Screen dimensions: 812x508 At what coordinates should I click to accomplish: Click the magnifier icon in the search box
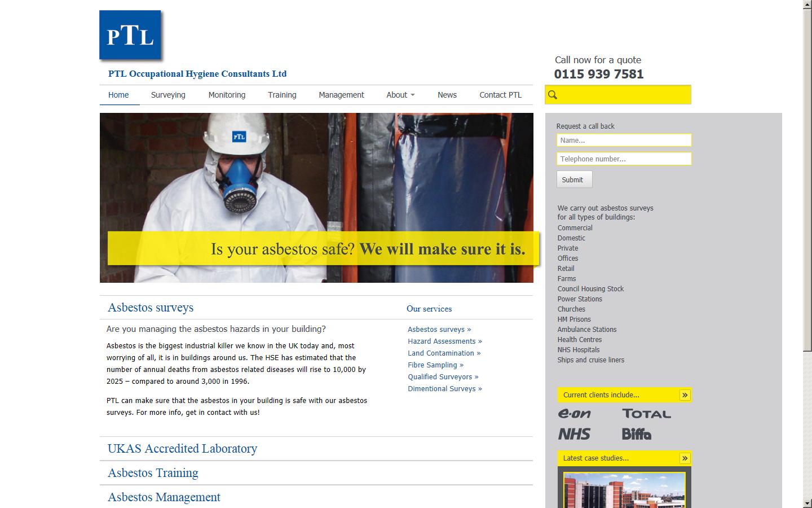click(553, 95)
